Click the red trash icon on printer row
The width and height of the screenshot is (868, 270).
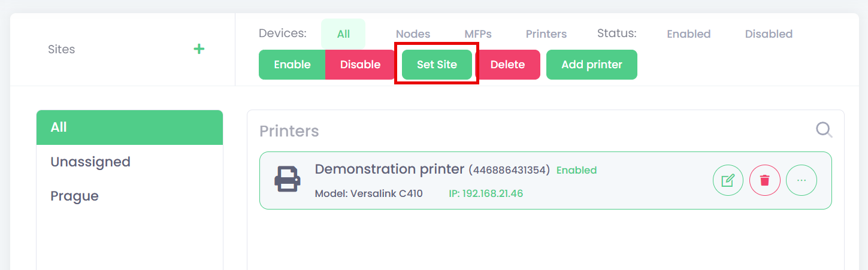point(764,180)
